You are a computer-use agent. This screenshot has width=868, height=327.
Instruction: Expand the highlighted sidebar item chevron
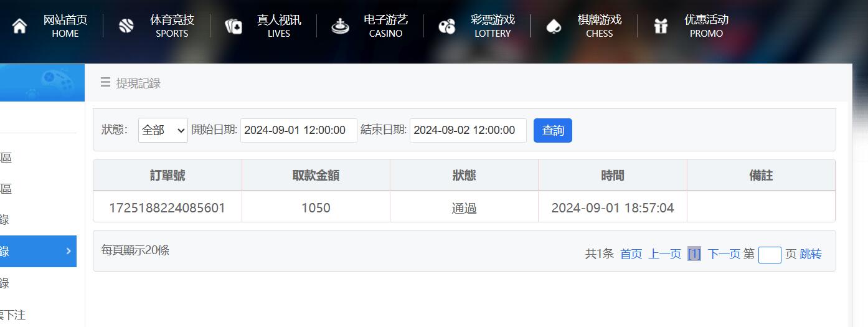click(68, 251)
